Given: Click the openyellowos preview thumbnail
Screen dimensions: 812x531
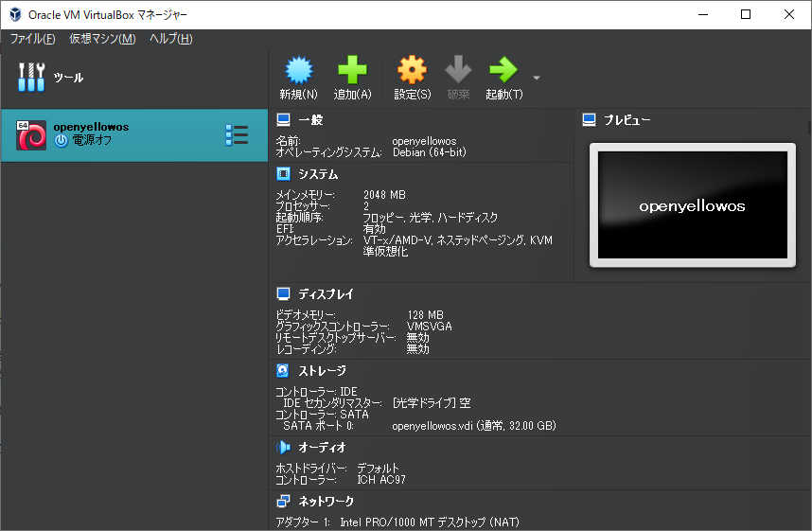Looking at the screenshot, I should (692, 205).
